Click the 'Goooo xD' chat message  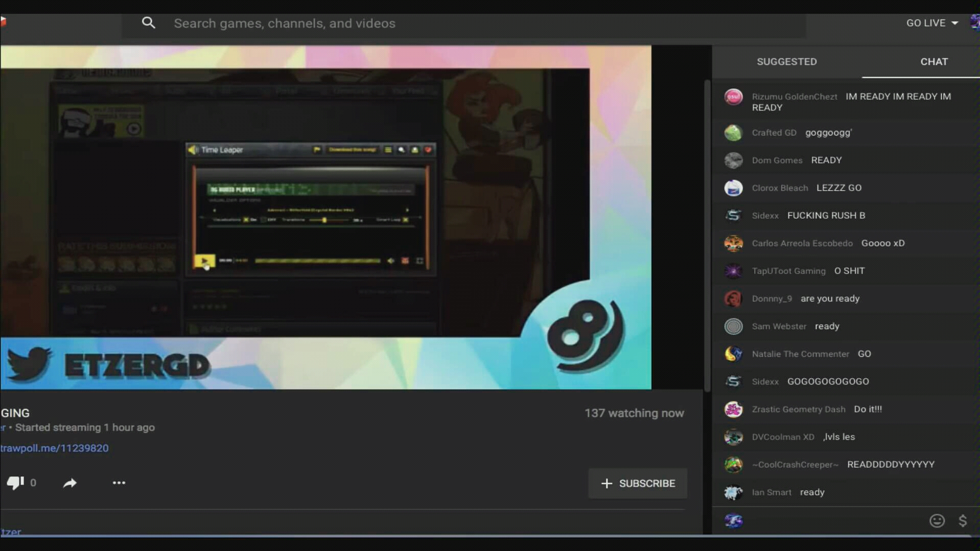pyautogui.click(x=883, y=243)
